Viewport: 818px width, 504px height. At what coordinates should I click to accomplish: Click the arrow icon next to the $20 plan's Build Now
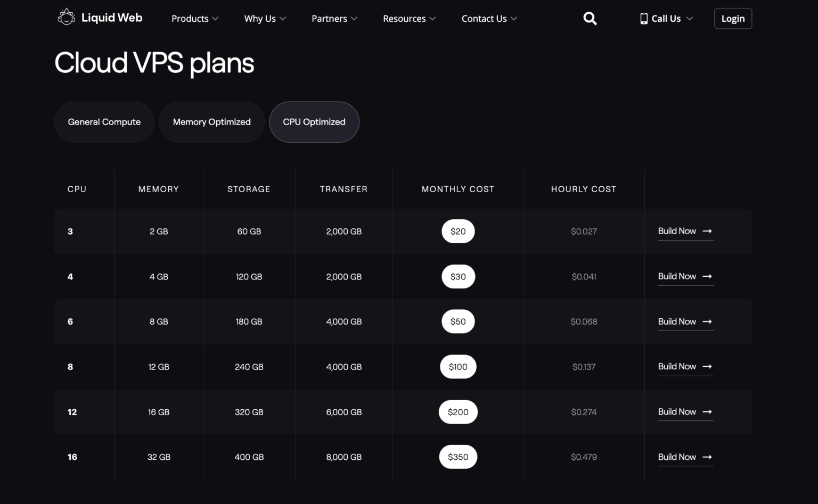pyautogui.click(x=707, y=231)
